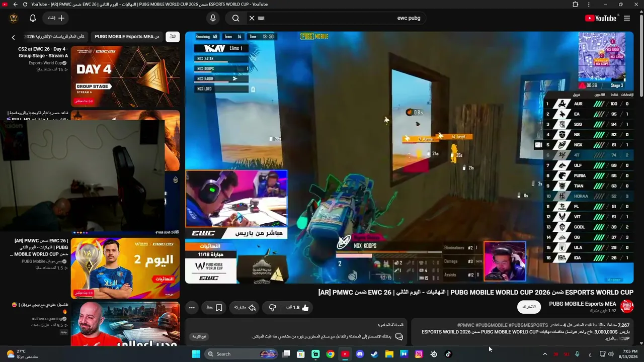Open the YouTube guide hamburger menu
The width and height of the screenshot is (644, 362).
(x=627, y=18)
